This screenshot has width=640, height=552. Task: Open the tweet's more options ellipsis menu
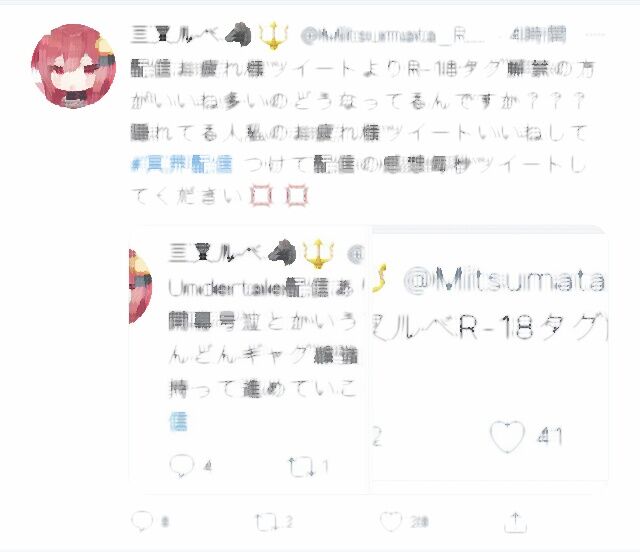click(595, 35)
